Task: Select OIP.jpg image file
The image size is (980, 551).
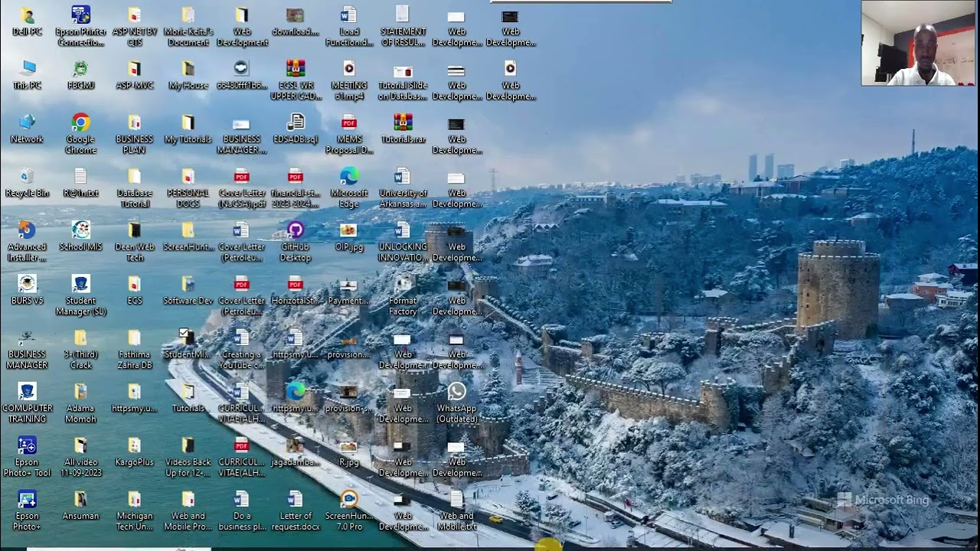Action: point(349,236)
